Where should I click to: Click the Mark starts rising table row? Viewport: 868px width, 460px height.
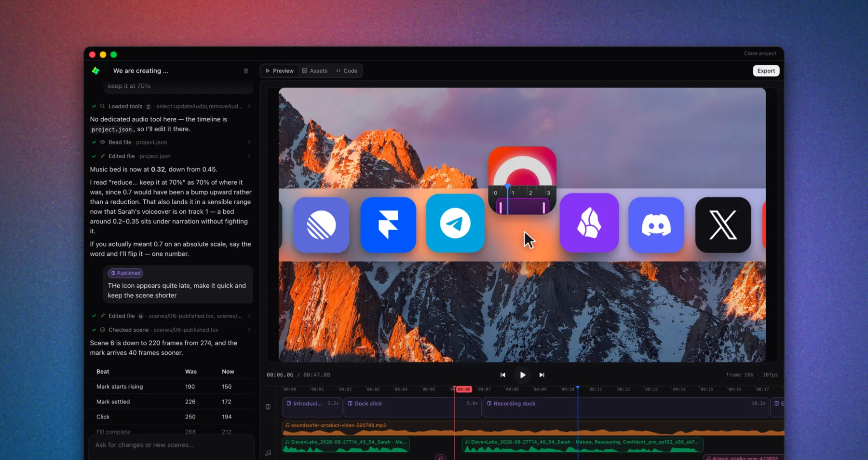point(171,387)
